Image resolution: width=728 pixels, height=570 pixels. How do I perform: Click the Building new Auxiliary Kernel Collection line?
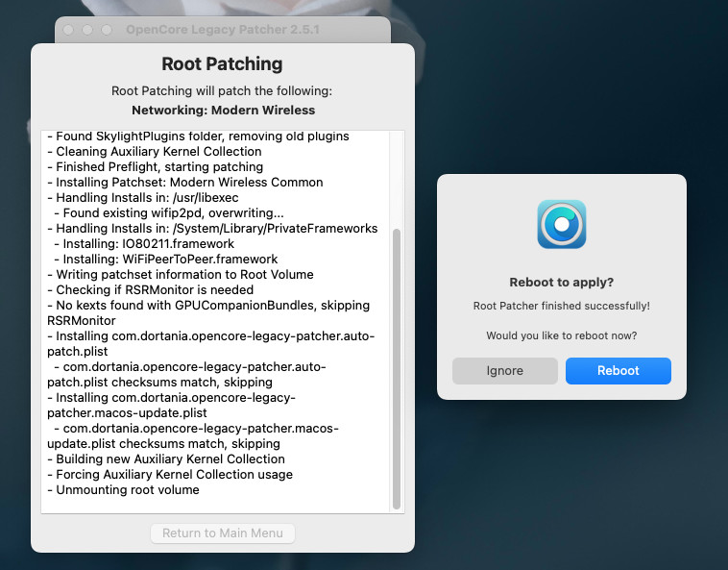click(166, 458)
